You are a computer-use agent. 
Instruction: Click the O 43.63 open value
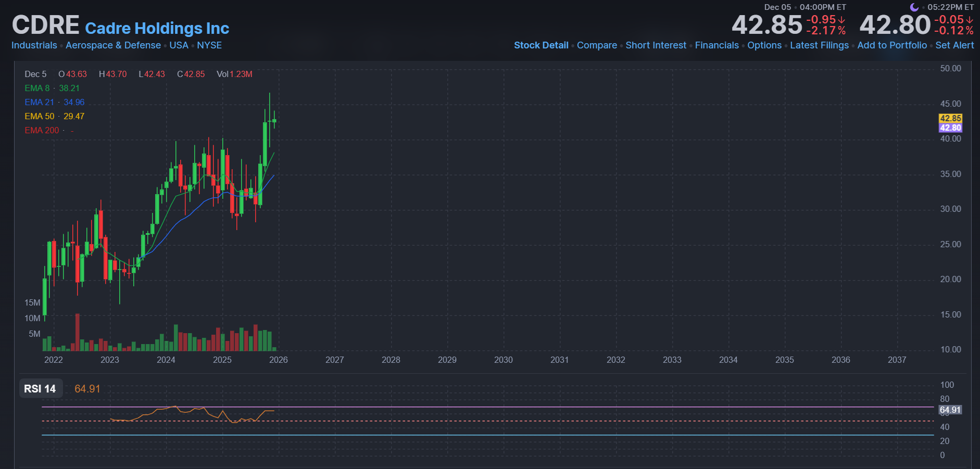73,74
